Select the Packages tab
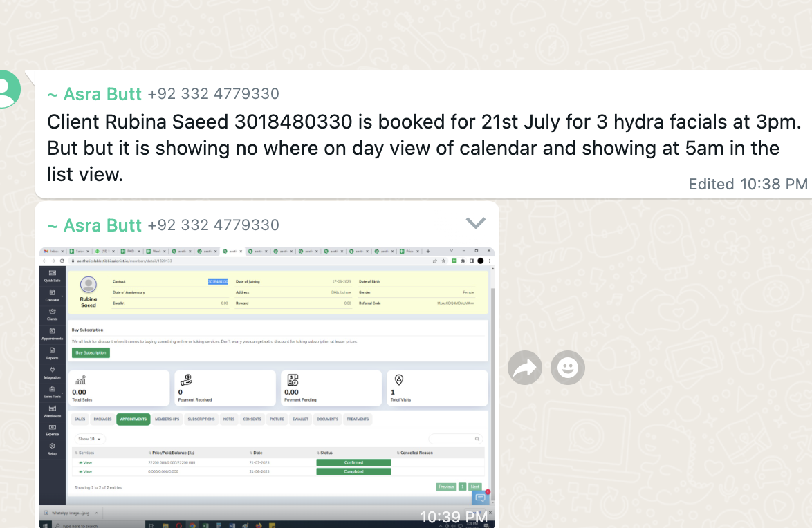 tap(102, 419)
